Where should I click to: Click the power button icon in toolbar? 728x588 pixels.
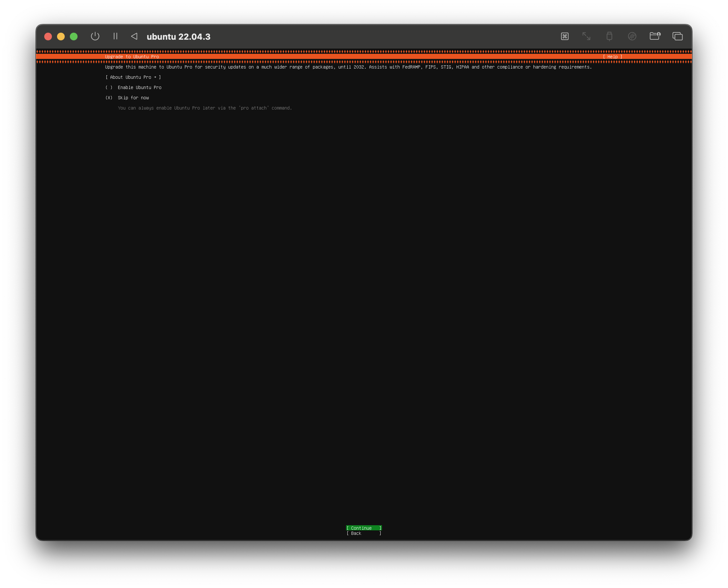[x=95, y=36]
